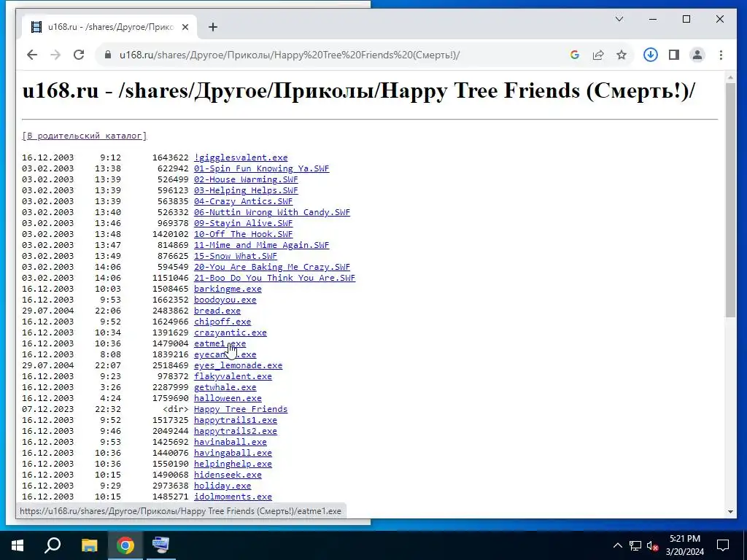Click the forward navigation arrow
Image resolution: width=747 pixels, height=560 pixels.
[x=55, y=55]
